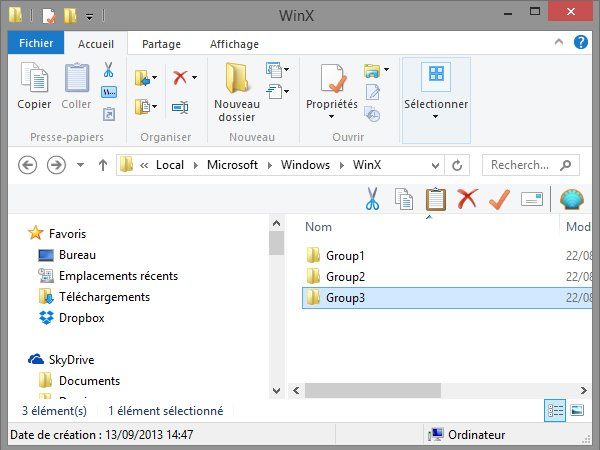Screen dimensions: 600x450
Task: Select the Group3 folder
Action: 447,298
